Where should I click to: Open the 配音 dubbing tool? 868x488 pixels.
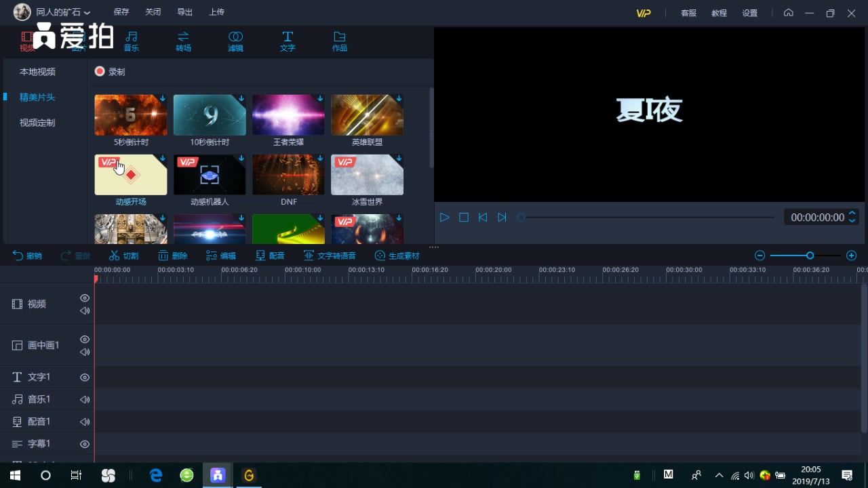click(269, 256)
